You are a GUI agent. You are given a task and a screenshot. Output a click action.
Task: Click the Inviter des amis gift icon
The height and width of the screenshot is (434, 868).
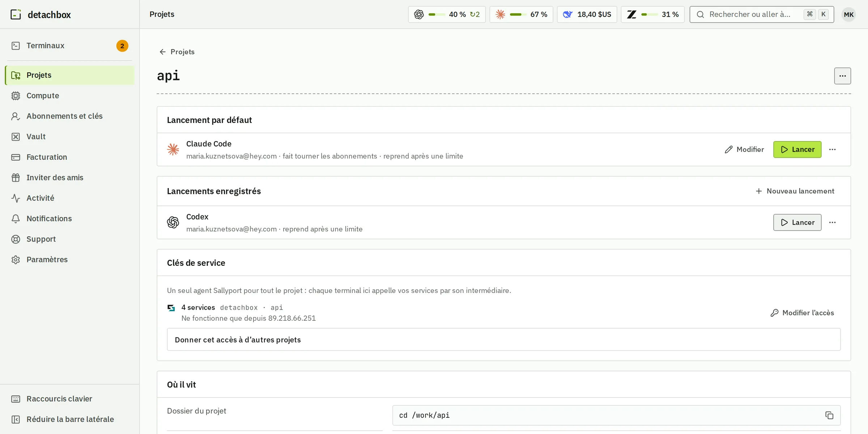(16, 178)
